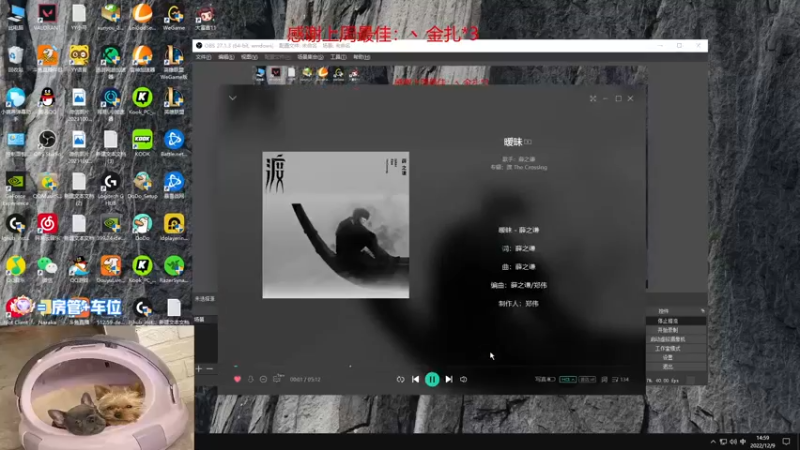Open the playlist queue showing 134 songs
The height and width of the screenshot is (450, 800).
pyautogui.click(x=620, y=379)
